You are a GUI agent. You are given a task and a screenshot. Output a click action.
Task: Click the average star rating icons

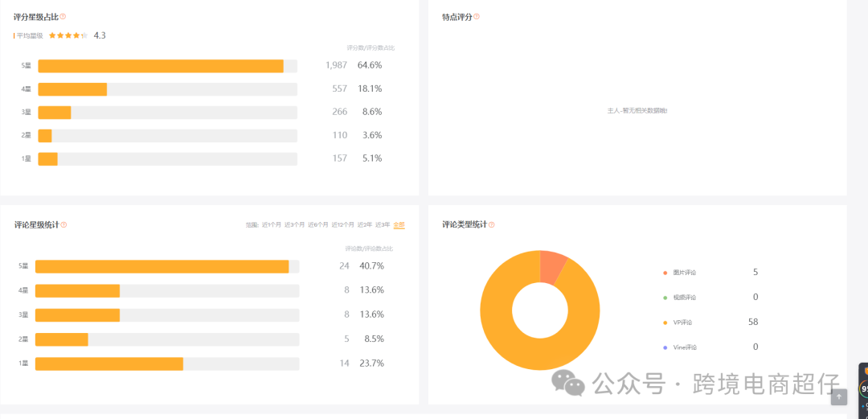[x=68, y=35]
